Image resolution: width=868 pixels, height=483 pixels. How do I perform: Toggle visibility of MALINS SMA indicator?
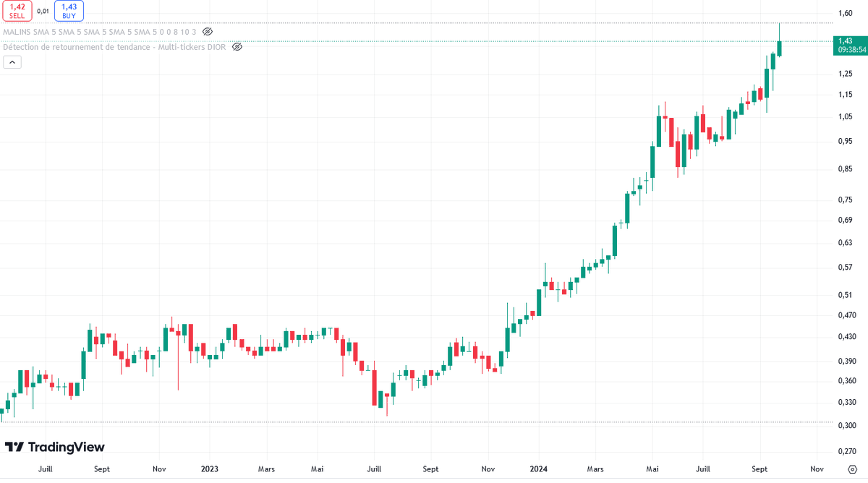pyautogui.click(x=208, y=32)
